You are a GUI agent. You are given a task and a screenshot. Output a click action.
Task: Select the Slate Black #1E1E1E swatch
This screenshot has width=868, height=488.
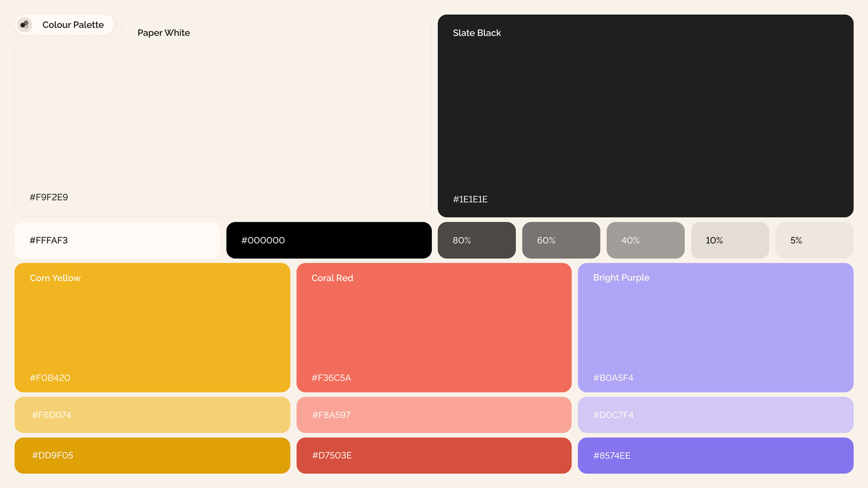click(x=645, y=116)
